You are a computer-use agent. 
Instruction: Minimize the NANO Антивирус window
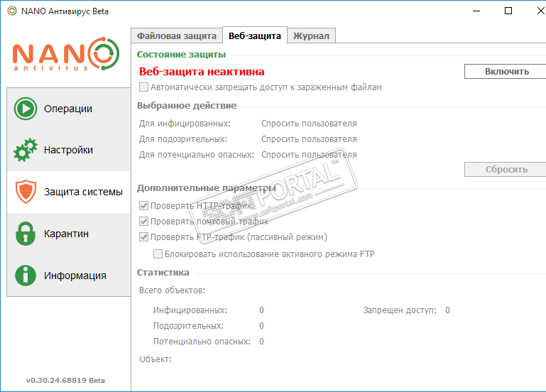pos(476,11)
